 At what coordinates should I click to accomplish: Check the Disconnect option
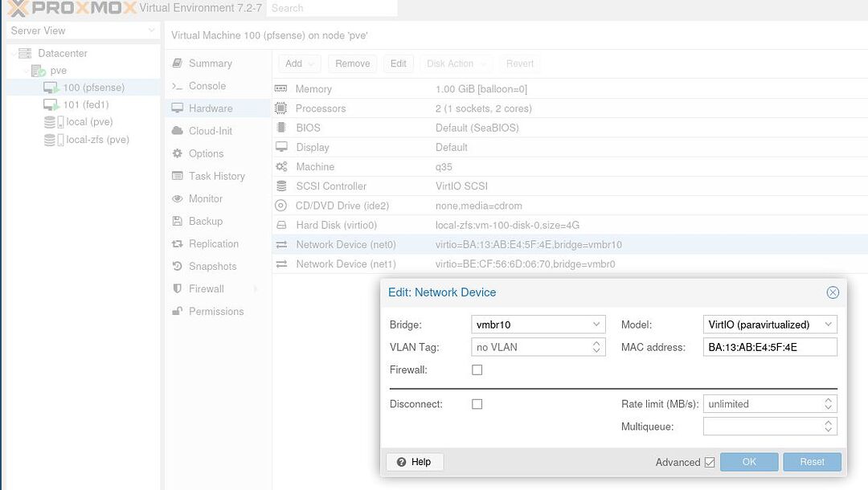point(477,403)
